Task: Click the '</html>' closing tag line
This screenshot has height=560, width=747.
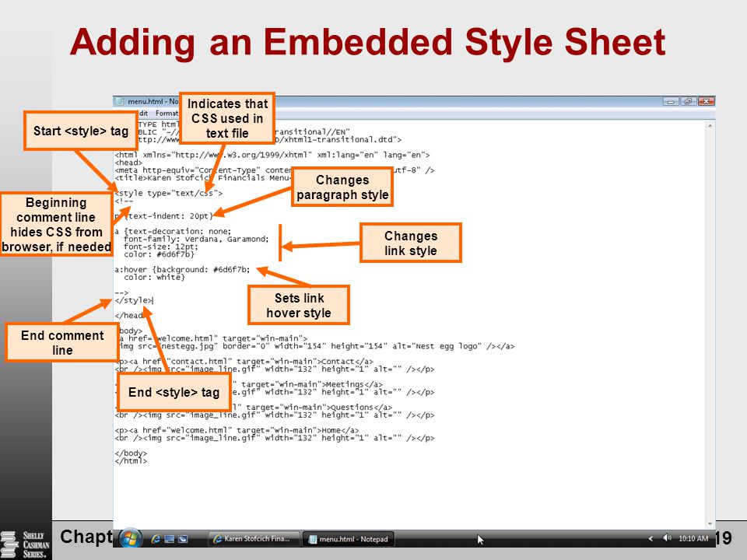Action: pyautogui.click(x=131, y=460)
